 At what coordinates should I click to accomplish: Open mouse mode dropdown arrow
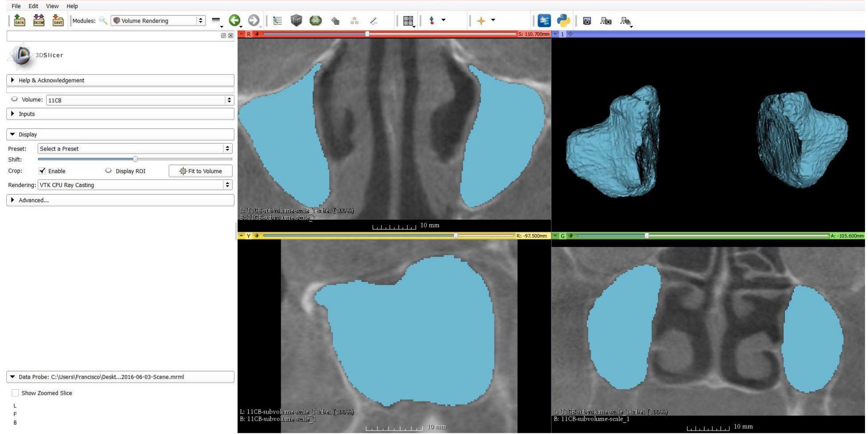pyautogui.click(x=443, y=20)
